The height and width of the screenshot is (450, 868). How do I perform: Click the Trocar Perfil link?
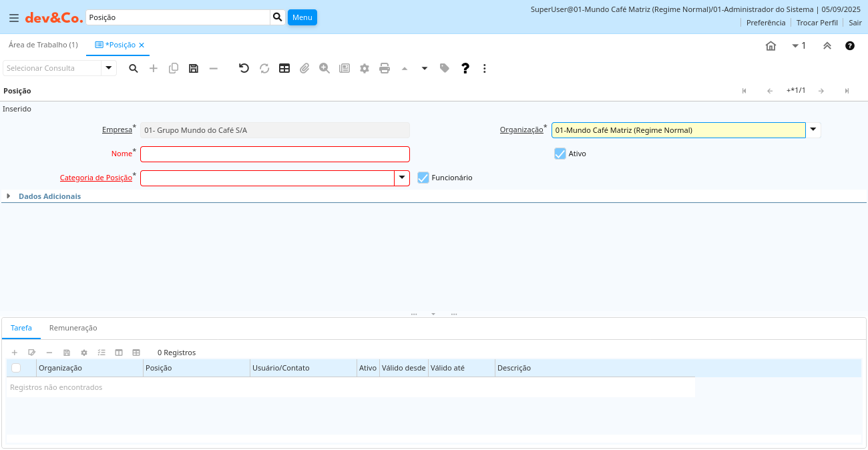click(x=817, y=23)
